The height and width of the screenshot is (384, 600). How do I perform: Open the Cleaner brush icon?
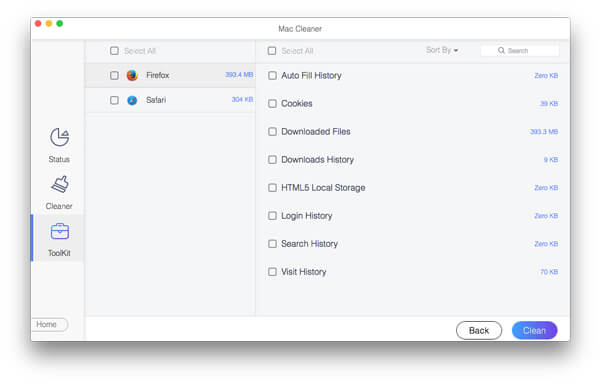click(x=60, y=185)
